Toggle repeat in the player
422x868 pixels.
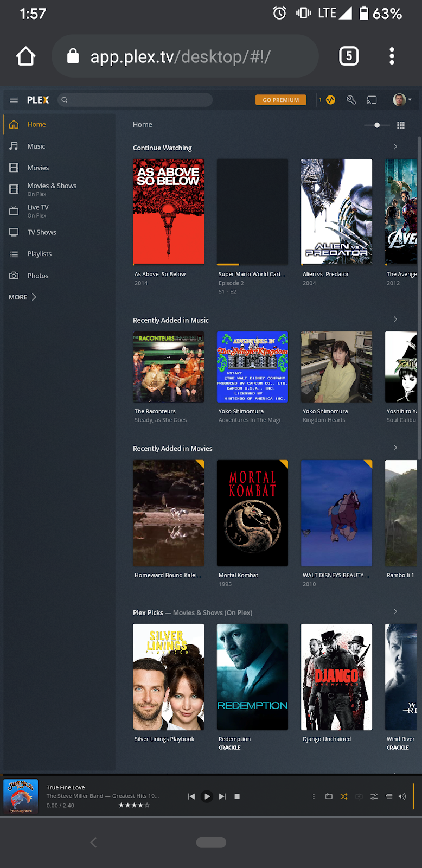pyautogui.click(x=329, y=796)
